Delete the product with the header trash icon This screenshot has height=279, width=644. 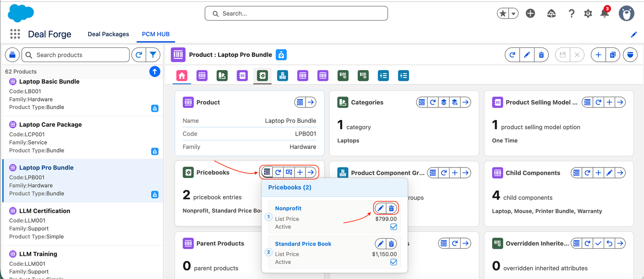541,55
